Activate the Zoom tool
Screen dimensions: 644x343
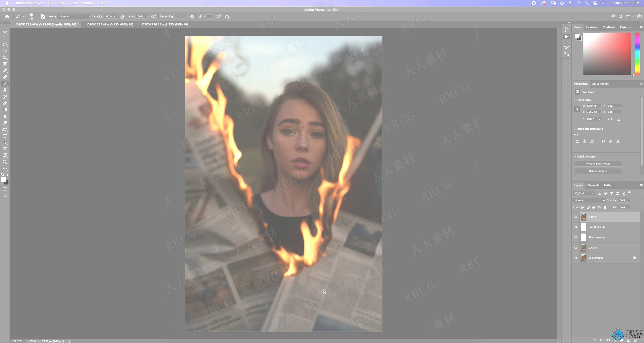pos(5,162)
